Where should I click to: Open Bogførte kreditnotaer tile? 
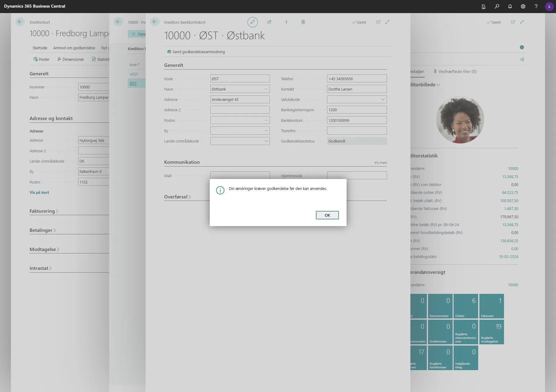(440, 358)
